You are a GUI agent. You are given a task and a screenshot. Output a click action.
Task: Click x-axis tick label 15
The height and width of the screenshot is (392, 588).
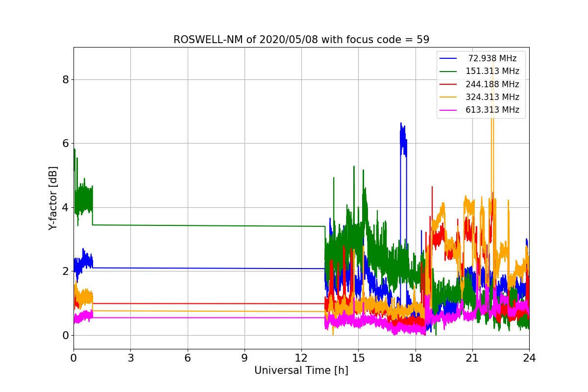[x=358, y=358]
